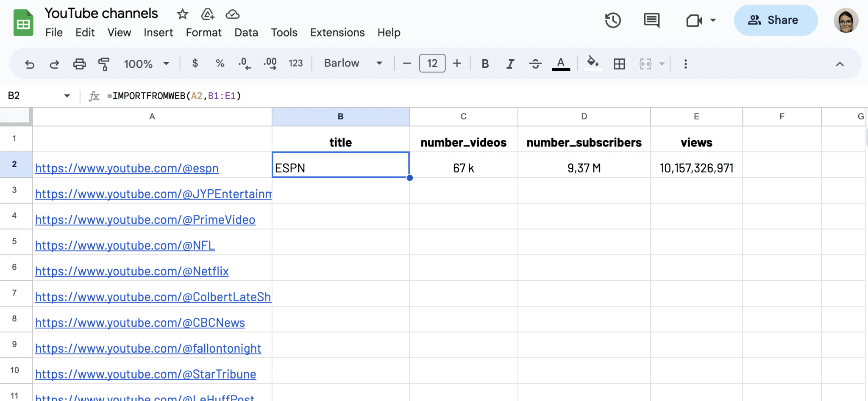This screenshot has height=401, width=868.
Task: Open version history icon
Action: [612, 20]
